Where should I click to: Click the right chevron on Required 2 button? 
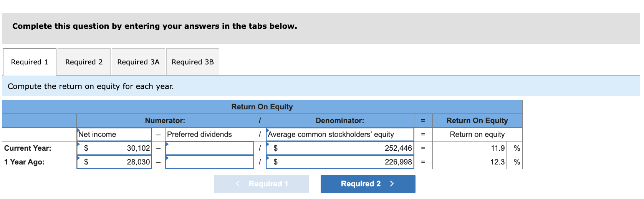pyautogui.click(x=392, y=184)
